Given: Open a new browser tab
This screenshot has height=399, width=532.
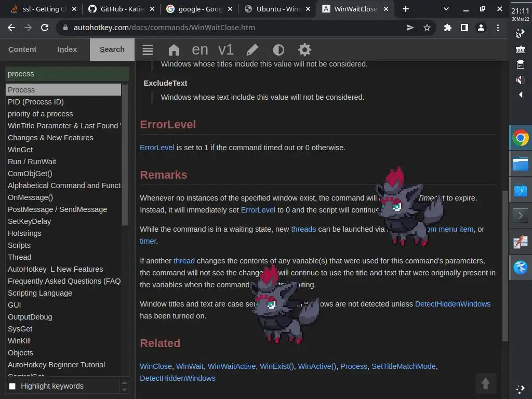Looking at the screenshot, I should coord(405,9).
